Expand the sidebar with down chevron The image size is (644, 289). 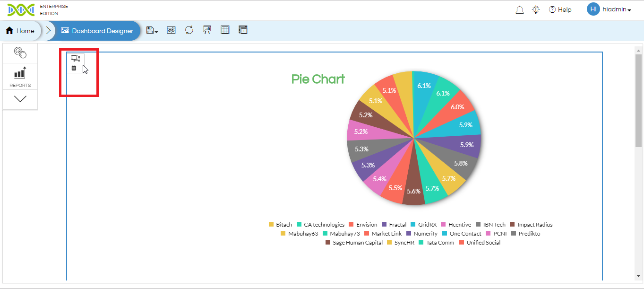tap(20, 99)
